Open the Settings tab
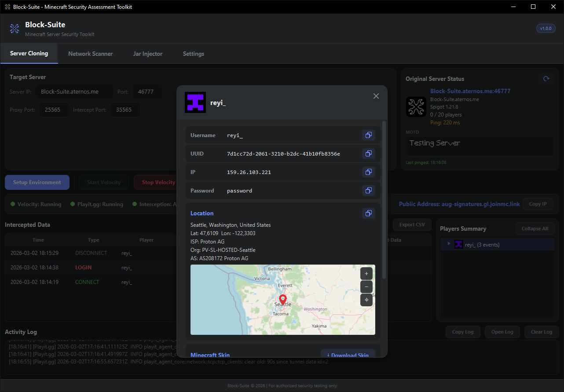 point(193,54)
